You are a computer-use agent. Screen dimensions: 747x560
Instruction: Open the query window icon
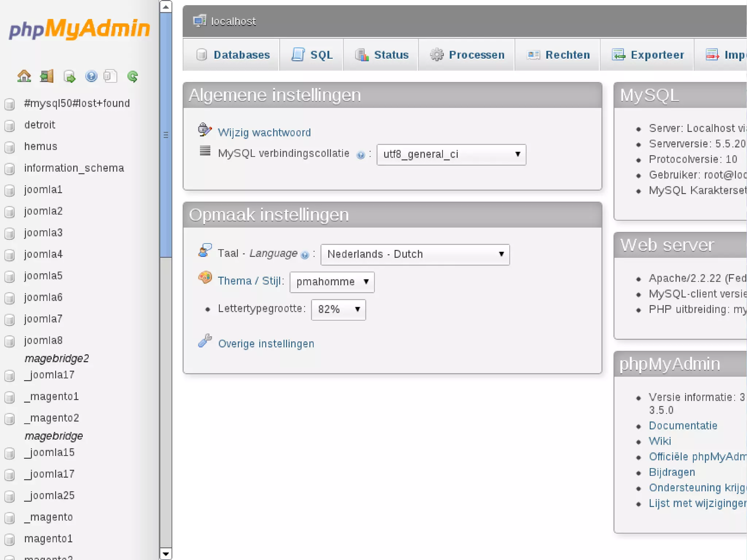pyautogui.click(x=69, y=76)
